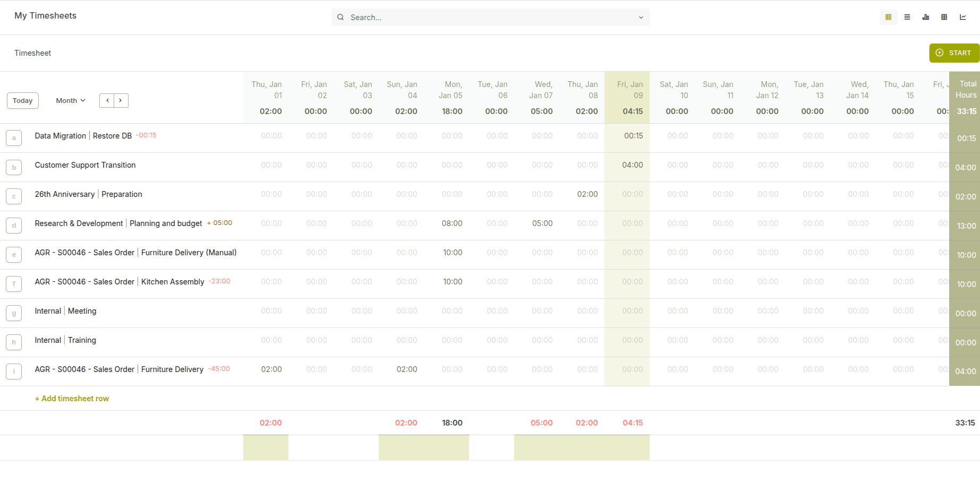The height and width of the screenshot is (484, 980).
Task: Switch to the grid view layout
Action: [x=888, y=17]
